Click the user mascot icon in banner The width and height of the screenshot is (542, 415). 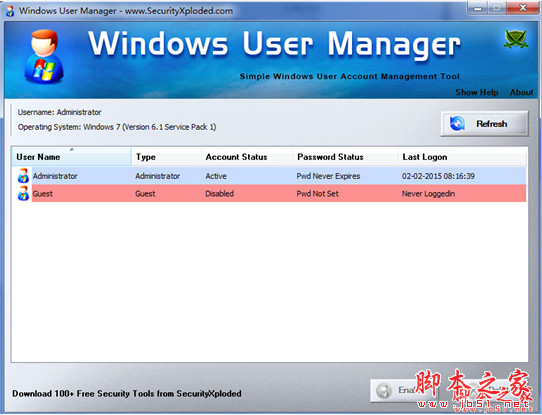[x=44, y=57]
